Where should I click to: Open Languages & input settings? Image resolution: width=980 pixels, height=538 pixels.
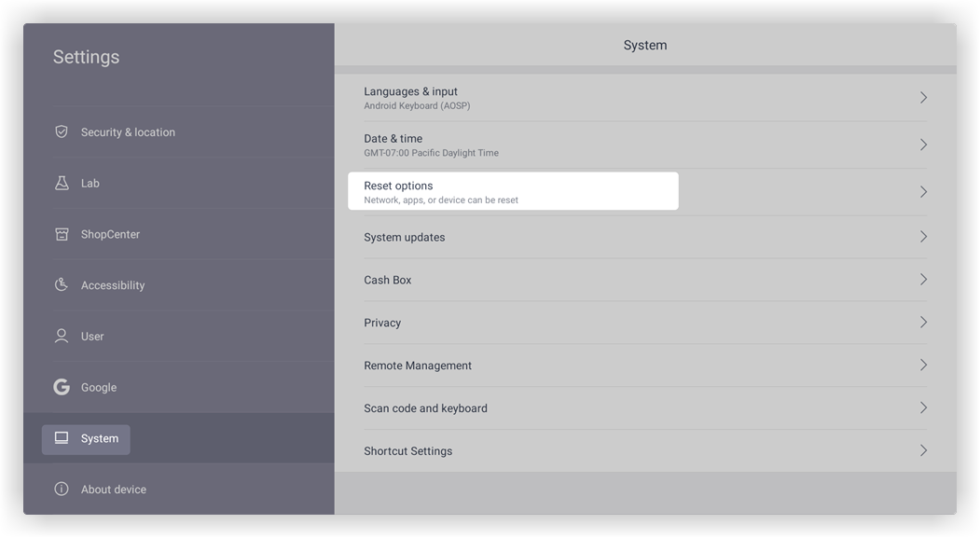coord(645,98)
